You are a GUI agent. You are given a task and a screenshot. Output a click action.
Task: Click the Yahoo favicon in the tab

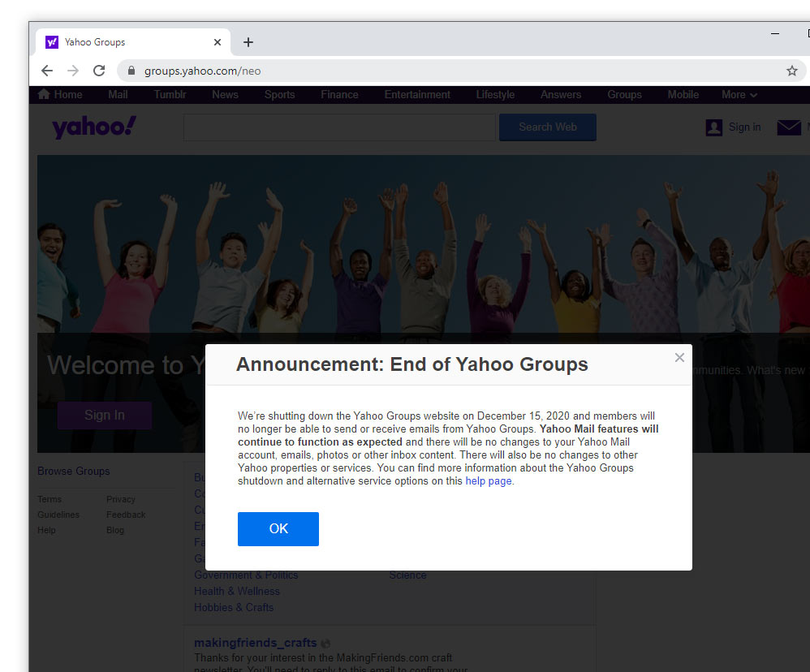click(52, 42)
